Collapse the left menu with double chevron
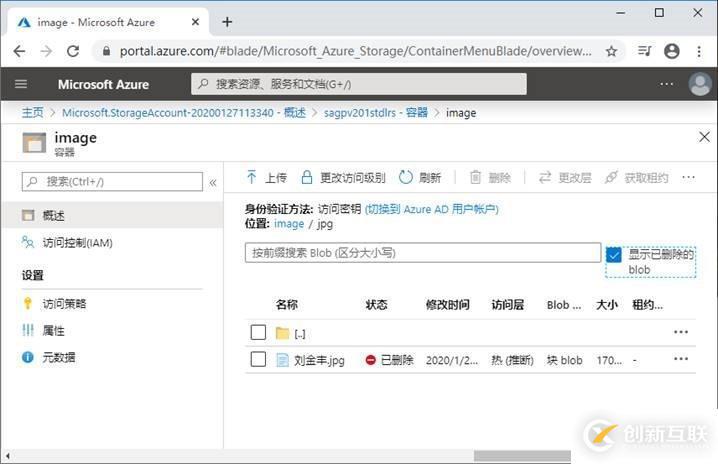Viewport: 718px width, 464px height. [x=213, y=182]
